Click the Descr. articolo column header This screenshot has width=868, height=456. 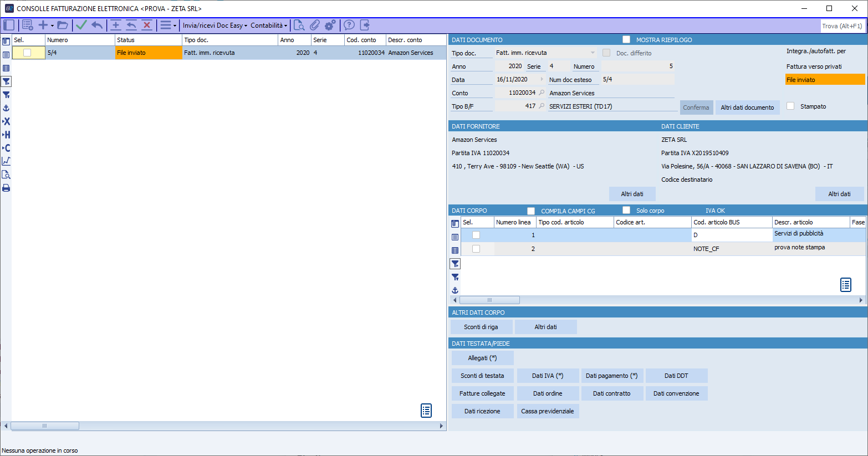click(811, 222)
